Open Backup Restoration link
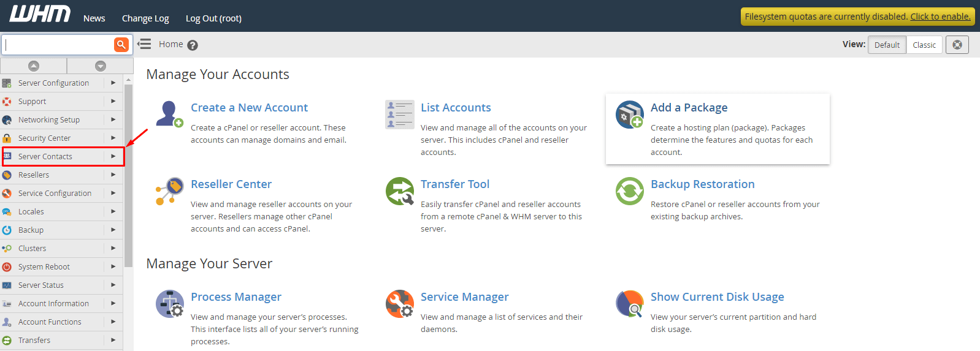The width and height of the screenshot is (980, 351). [702, 184]
